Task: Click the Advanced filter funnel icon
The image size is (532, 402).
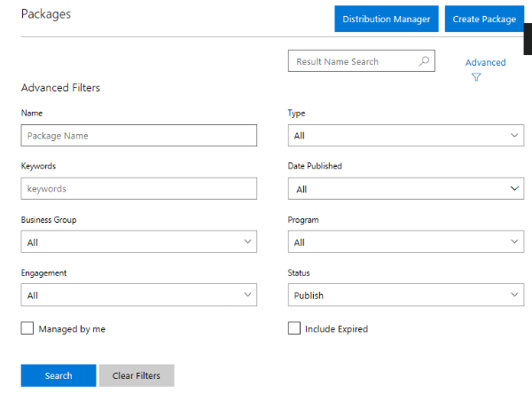Action: (476, 77)
